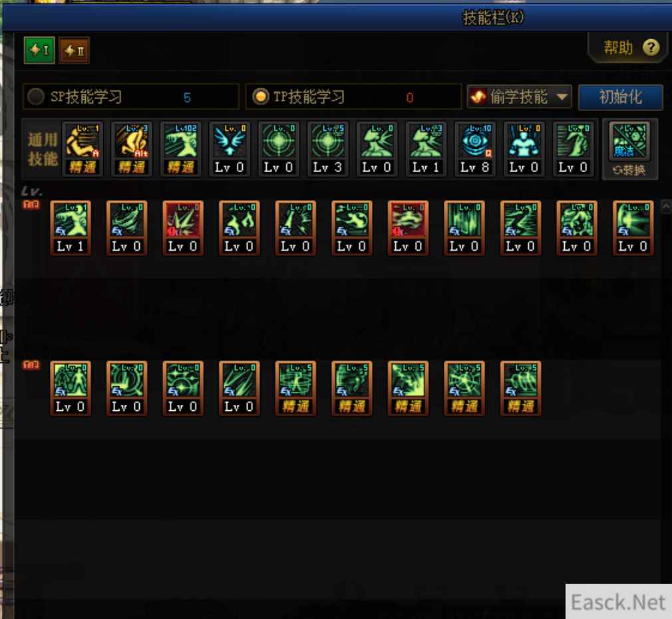Open the 偷学技能 dropdown
The image size is (672, 619).
pos(519,97)
